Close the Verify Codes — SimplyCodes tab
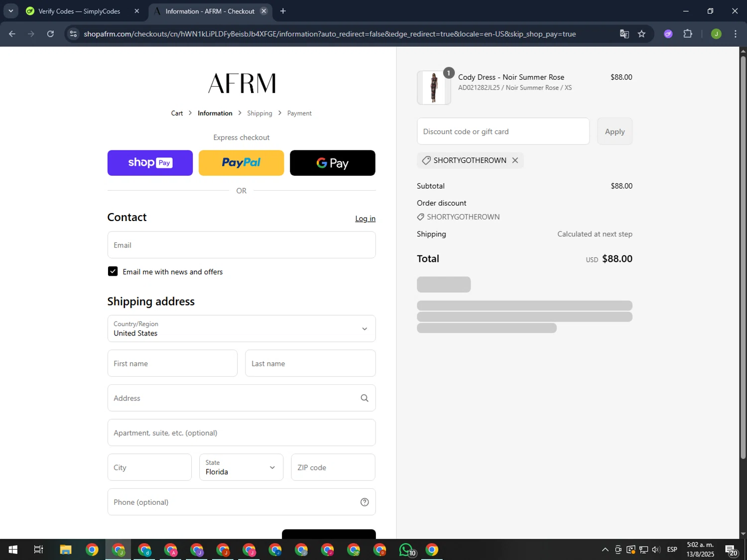 [137, 11]
